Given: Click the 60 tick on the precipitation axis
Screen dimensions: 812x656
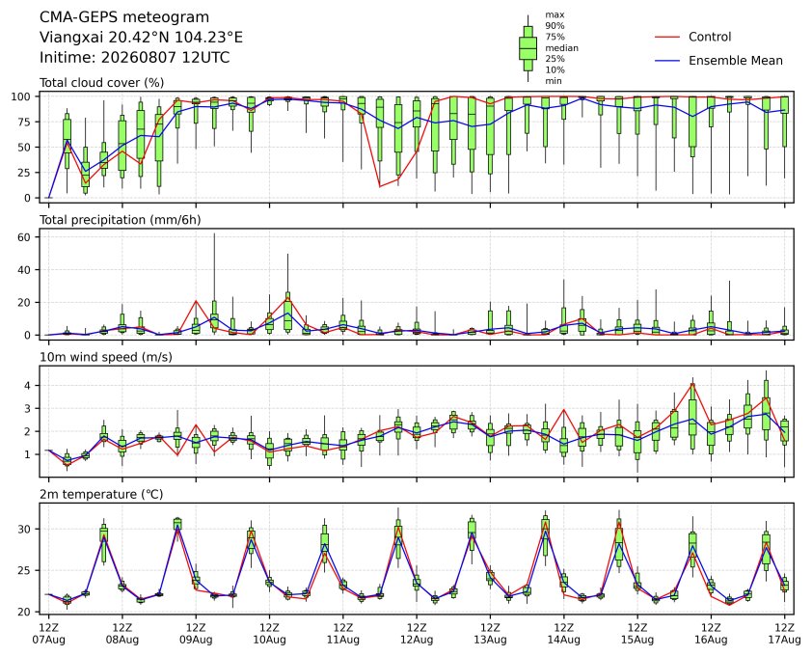Looking at the screenshot, I should tap(24, 237).
